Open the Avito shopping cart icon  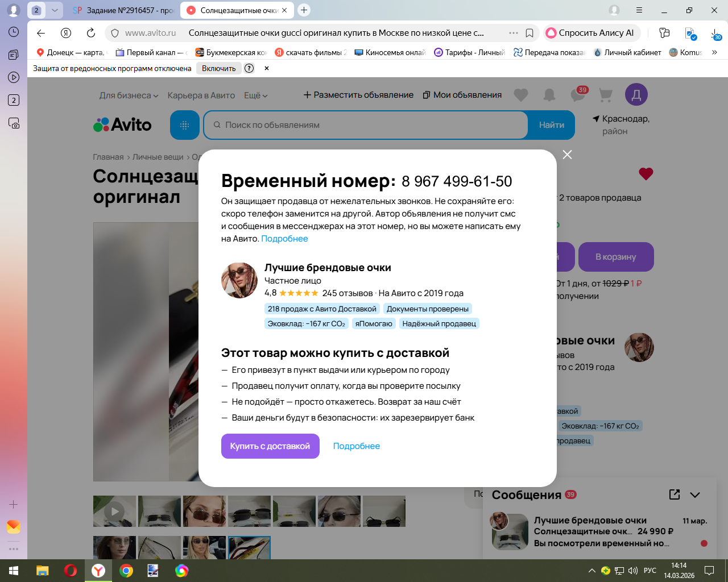click(x=606, y=95)
